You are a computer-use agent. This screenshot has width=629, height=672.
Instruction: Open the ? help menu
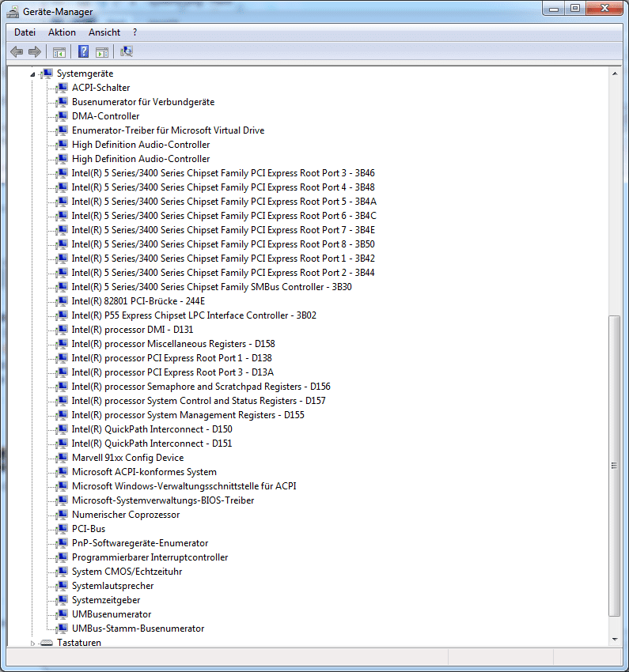pyautogui.click(x=135, y=32)
